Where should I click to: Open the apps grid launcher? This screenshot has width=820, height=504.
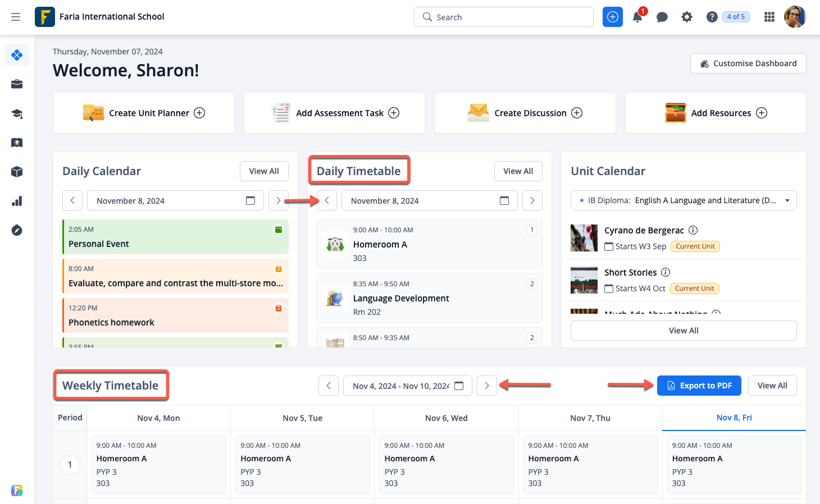[x=769, y=17]
